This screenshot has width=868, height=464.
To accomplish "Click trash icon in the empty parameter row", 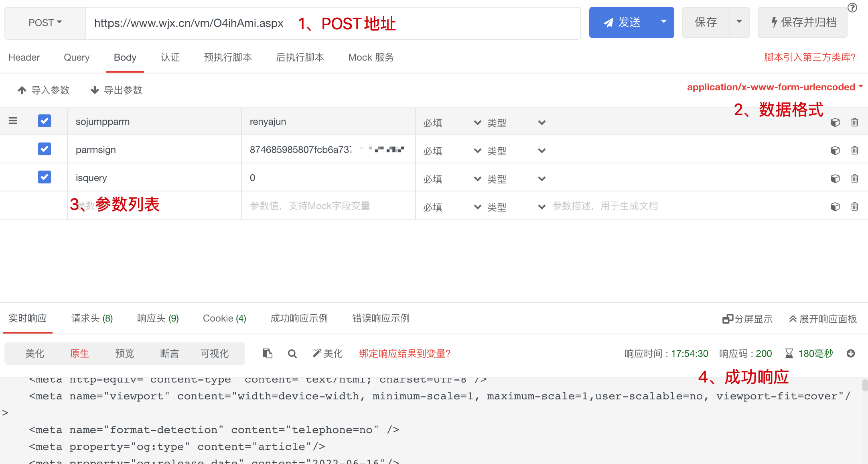I will 855,207.
